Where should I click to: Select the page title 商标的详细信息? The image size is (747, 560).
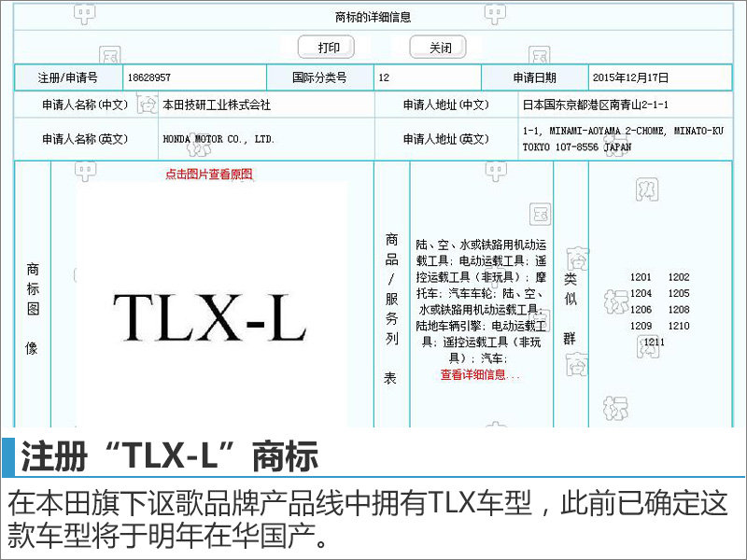(373, 18)
